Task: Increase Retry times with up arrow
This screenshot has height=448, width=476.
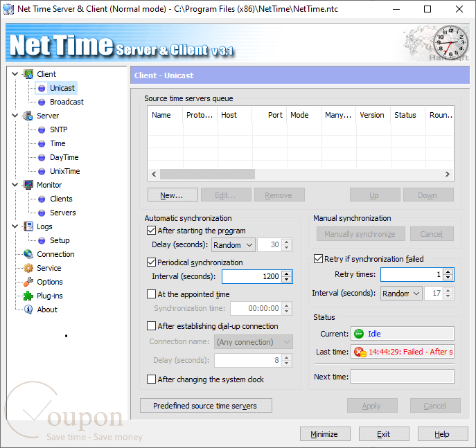Action: tap(448, 271)
